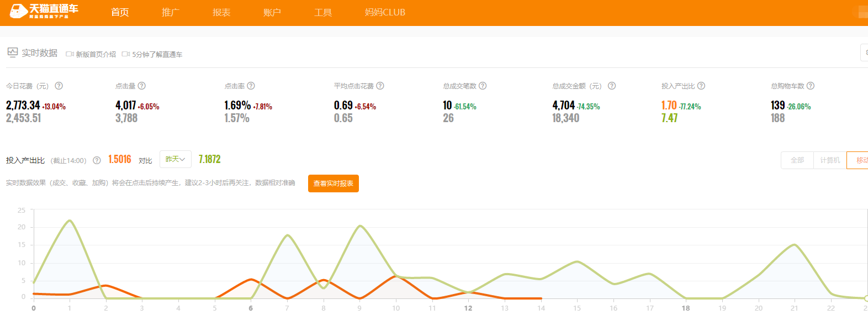This screenshot has width=868, height=320.
Task: Click the video icon beside 新版首页介绍
Action: click(x=70, y=54)
